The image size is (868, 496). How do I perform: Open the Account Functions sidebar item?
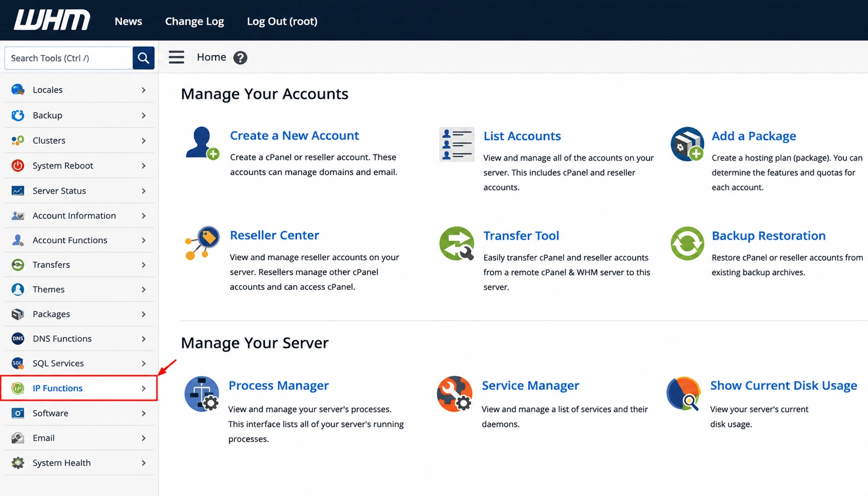79,240
